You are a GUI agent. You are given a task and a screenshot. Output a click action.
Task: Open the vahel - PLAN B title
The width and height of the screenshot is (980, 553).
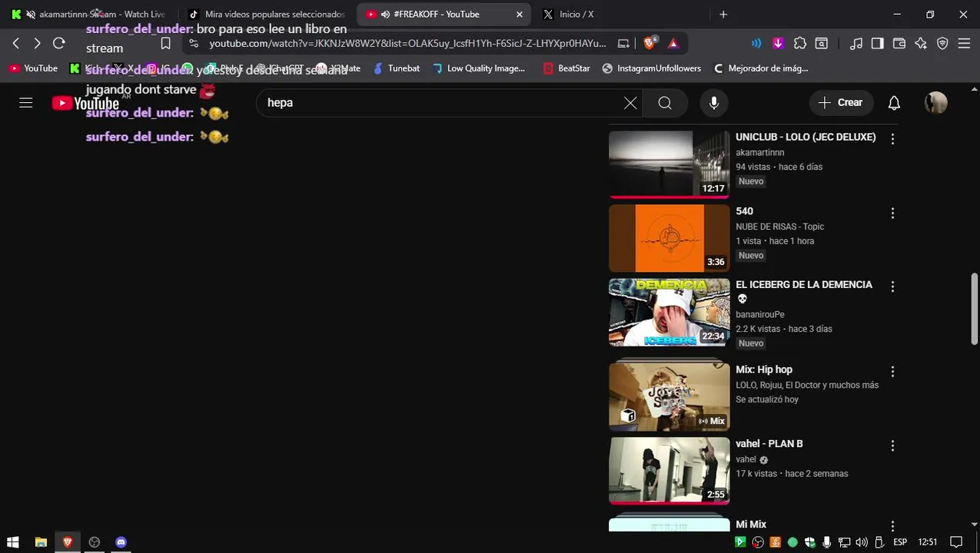pyautogui.click(x=769, y=444)
